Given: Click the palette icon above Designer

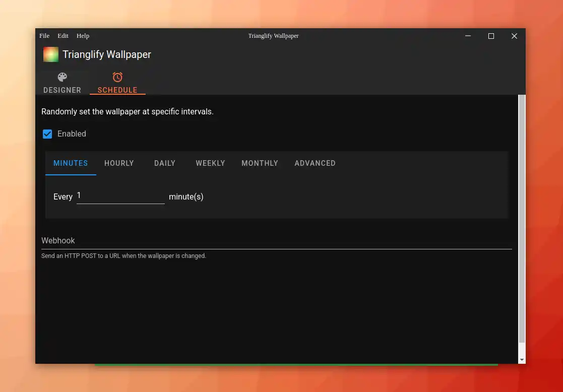Looking at the screenshot, I should click(62, 77).
